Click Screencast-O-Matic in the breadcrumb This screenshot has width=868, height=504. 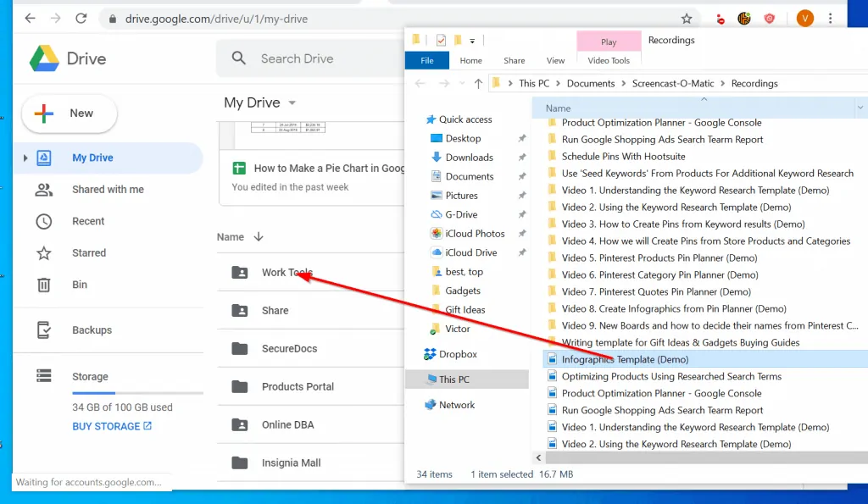click(x=672, y=84)
